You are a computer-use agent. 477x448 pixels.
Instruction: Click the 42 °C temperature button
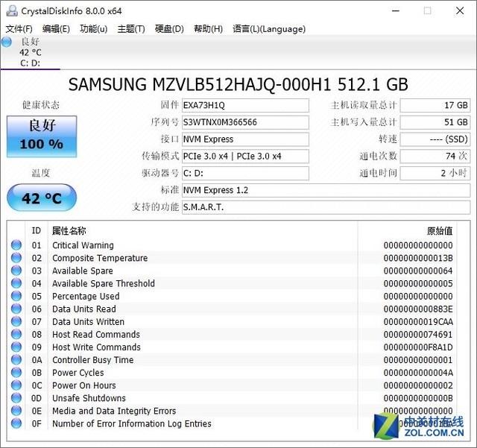(42, 198)
